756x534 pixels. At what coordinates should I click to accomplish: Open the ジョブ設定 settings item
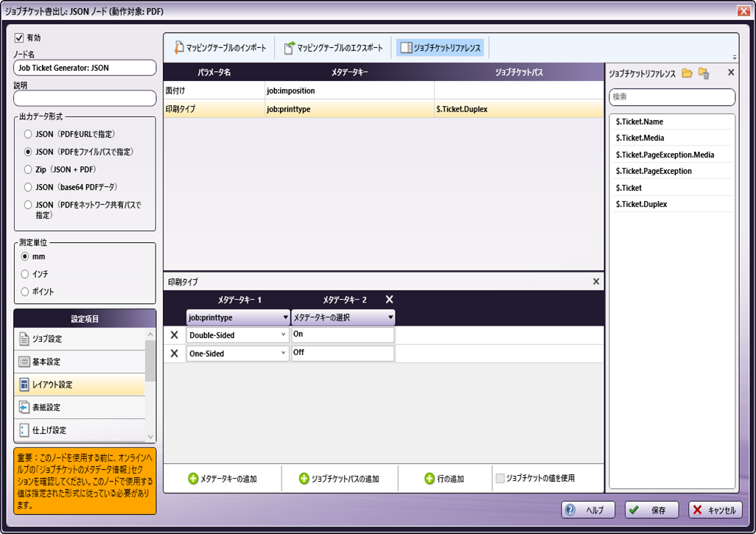click(x=80, y=339)
